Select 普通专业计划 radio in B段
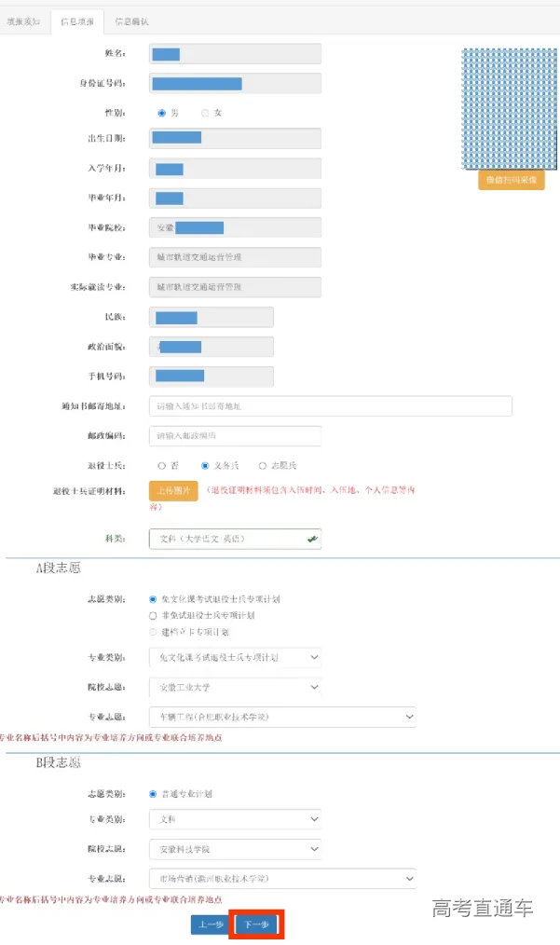 (x=153, y=794)
